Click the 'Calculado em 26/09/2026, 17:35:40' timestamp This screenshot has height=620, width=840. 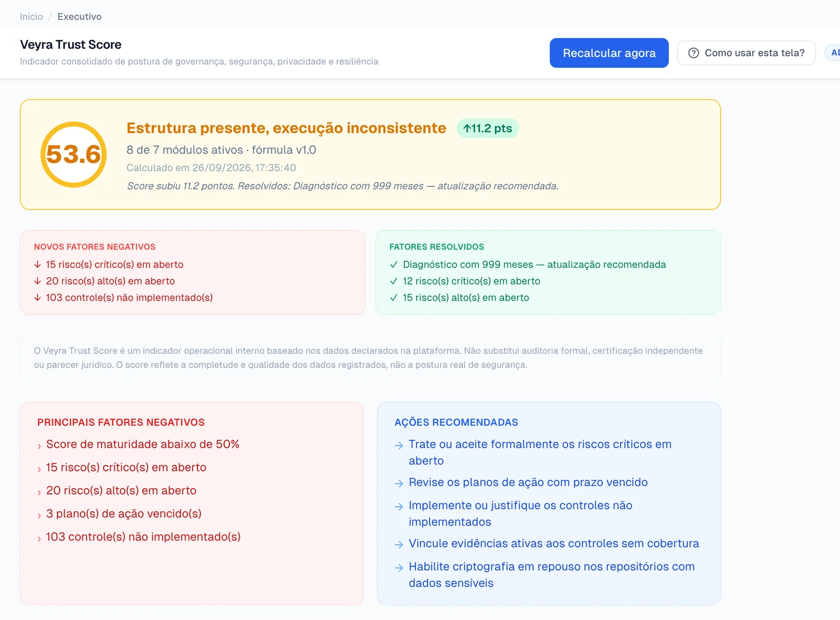pyautogui.click(x=211, y=168)
